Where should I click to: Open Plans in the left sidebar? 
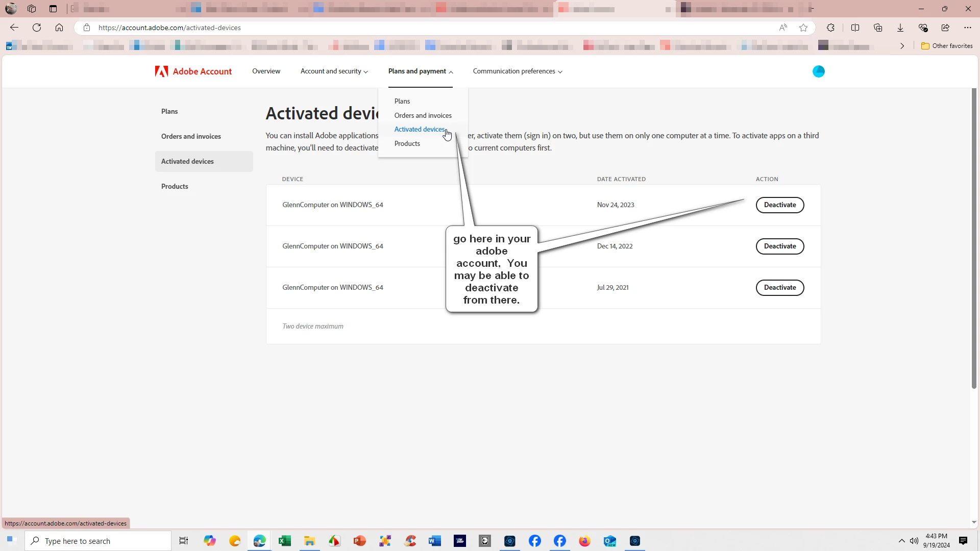click(169, 111)
